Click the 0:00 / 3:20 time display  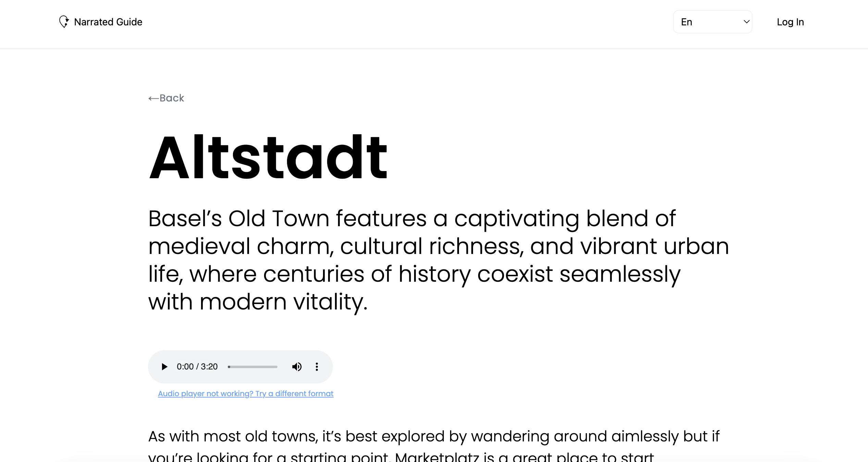point(197,367)
